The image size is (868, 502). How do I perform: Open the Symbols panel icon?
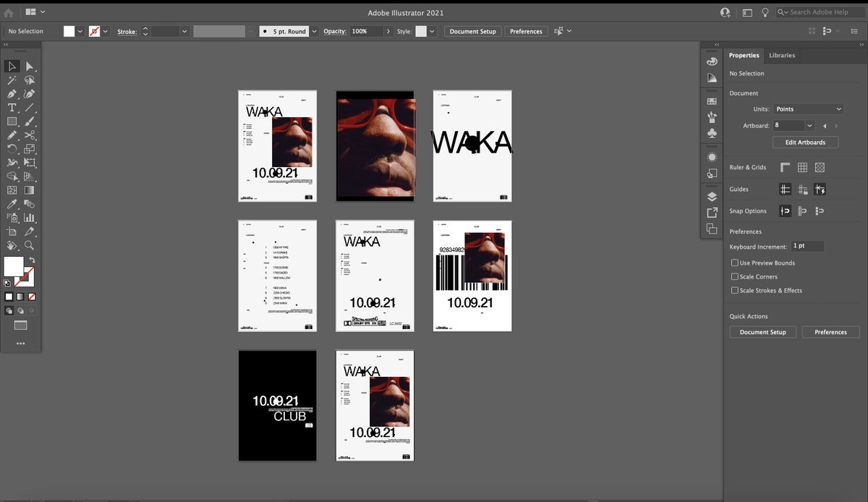[712, 134]
